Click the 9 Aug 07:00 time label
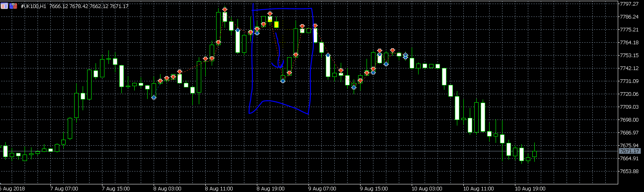The height and width of the screenshot is (192, 644). click(x=322, y=188)
